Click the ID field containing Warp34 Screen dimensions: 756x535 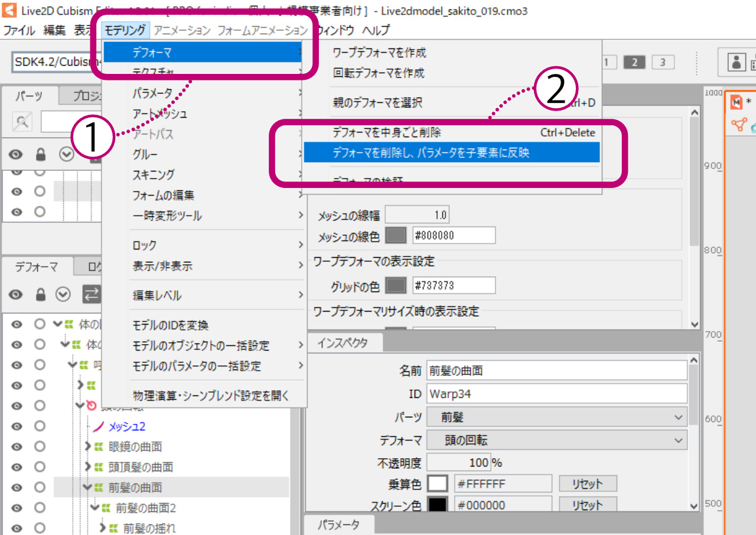click(557, 394)
